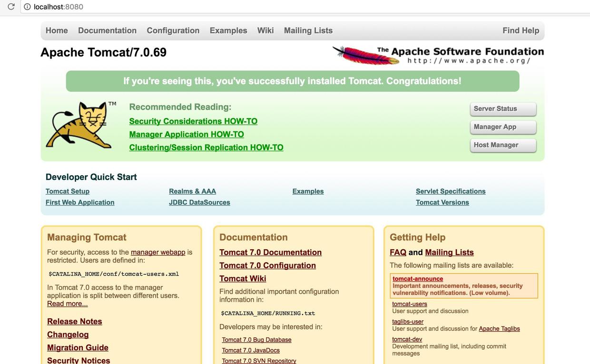Click the localhost:8080 address bar
Image resolution: width=590 pixels, height=364 pixels.
305,7
